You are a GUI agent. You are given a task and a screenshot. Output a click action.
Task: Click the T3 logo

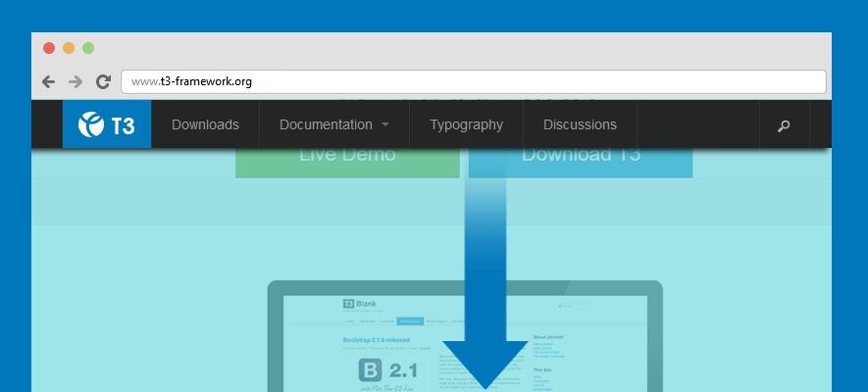107,124
